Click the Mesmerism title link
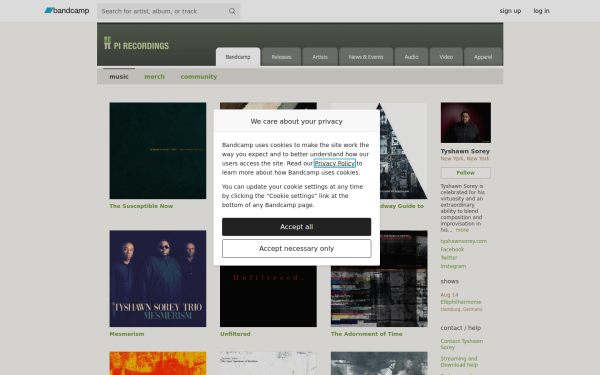The height and width of the screenshot is (375, 600). (x=127, y=334)
